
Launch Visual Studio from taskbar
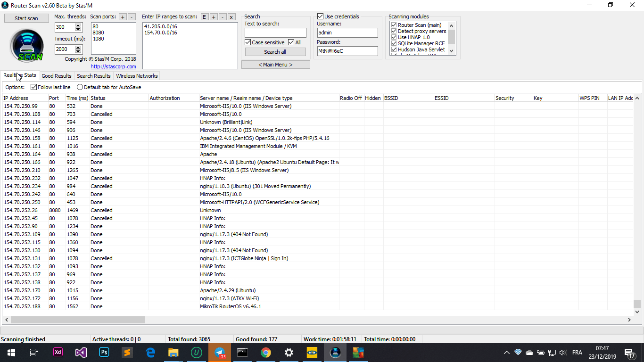81,353
